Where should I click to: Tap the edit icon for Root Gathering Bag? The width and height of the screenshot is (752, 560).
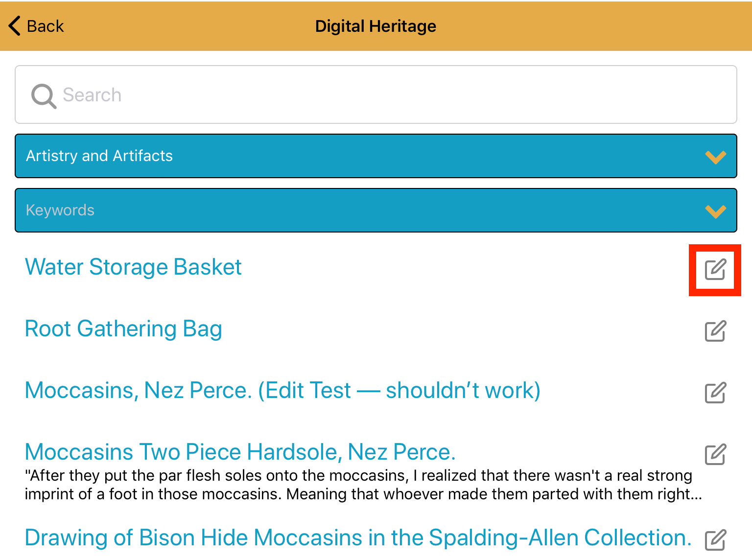[x=715, y=331]
